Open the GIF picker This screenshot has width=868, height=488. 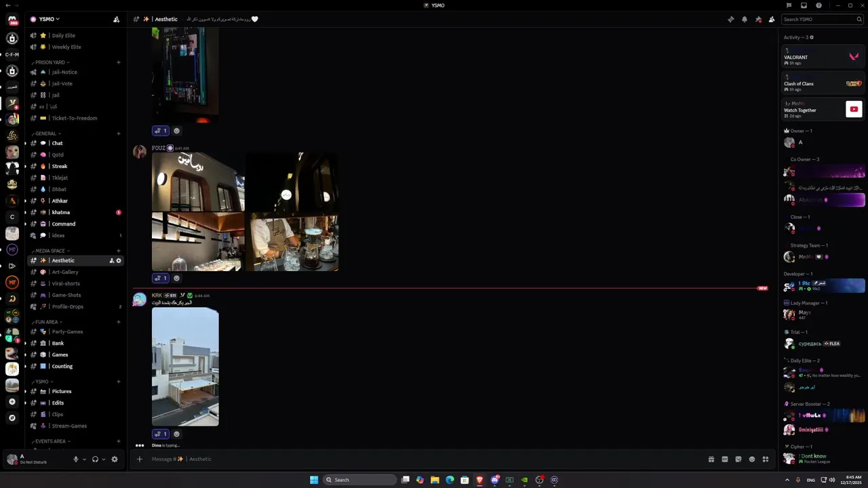[x=725, y=459]
